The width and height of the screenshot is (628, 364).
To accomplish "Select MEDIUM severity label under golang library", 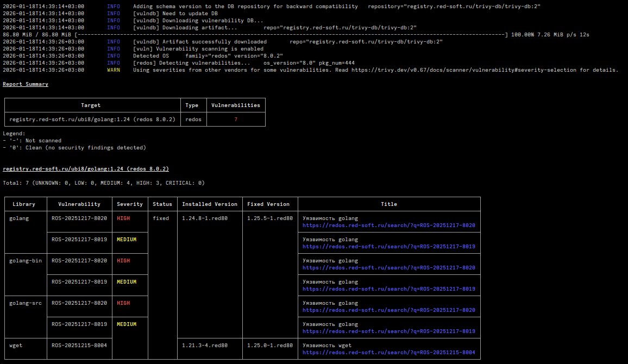I will click(x=127, y=240).
